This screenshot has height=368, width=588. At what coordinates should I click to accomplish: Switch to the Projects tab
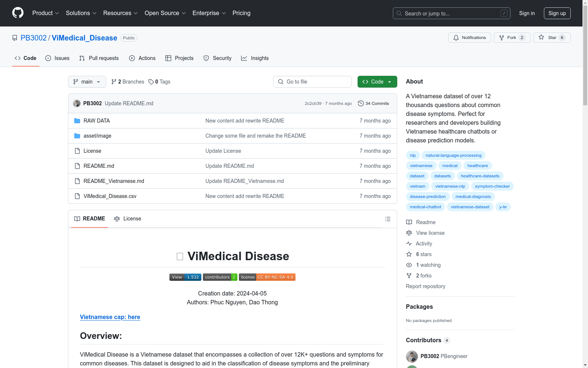click(x=179, y=58)
